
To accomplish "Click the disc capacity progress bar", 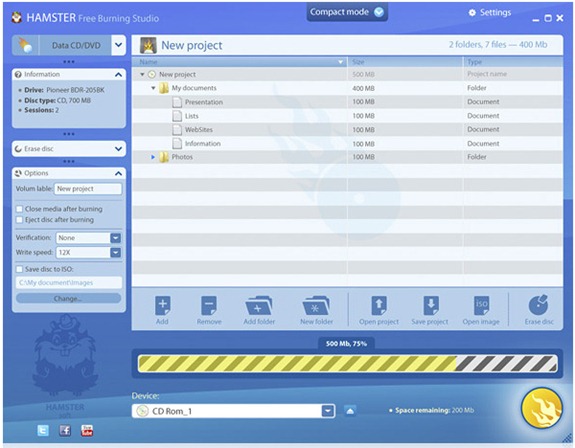I will [348, 364].
